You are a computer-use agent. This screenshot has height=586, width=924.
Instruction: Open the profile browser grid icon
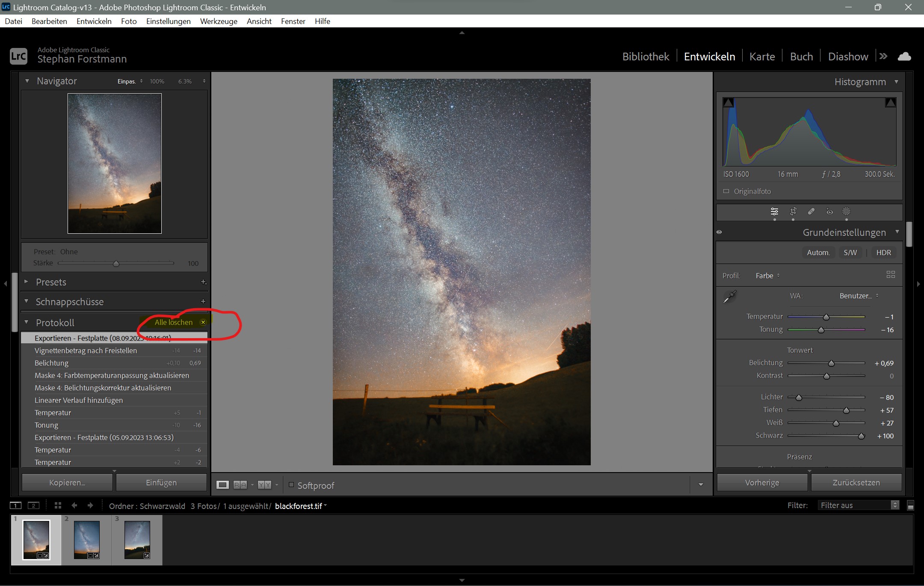891,275
